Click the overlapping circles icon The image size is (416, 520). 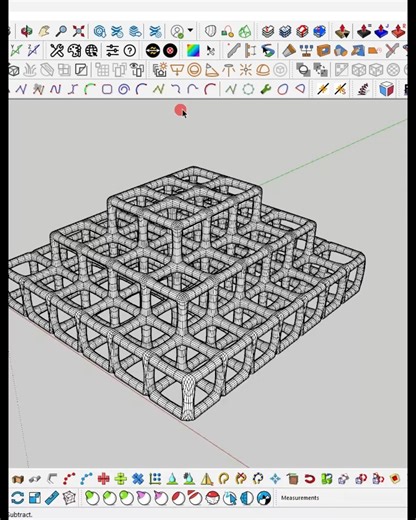click(x=303, y=70)
